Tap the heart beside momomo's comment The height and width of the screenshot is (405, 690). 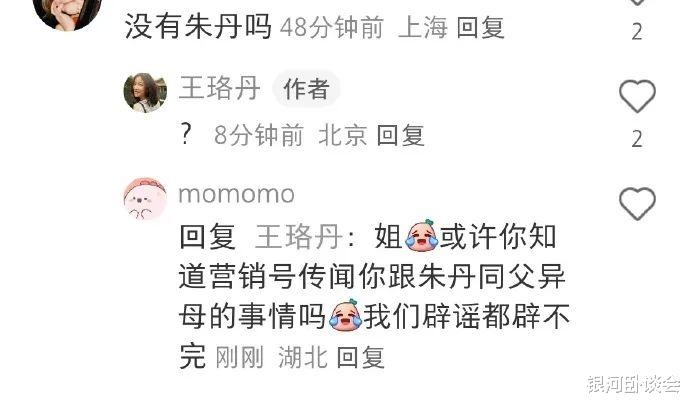(x=637, y=203)
